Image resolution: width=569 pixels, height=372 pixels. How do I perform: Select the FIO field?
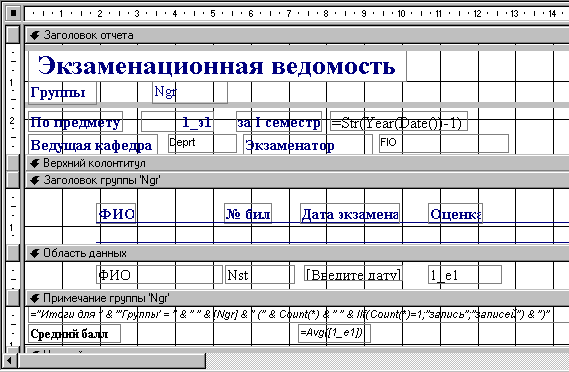[x=443, y=143]
